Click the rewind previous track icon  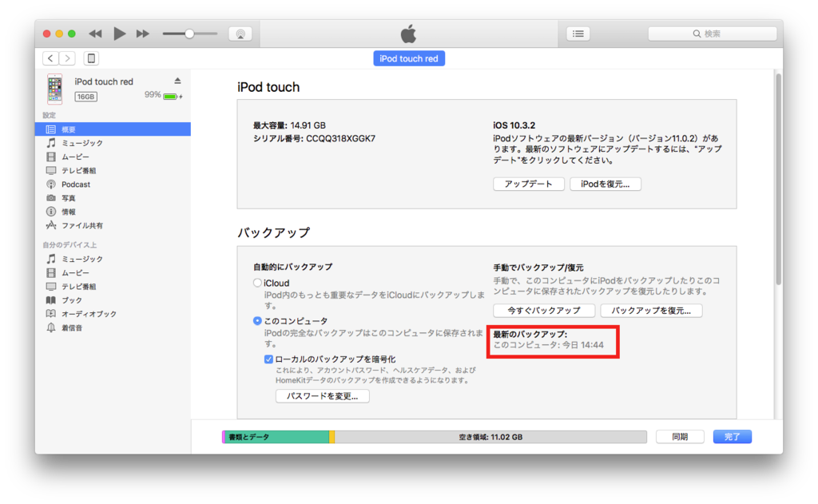point(95,34)
